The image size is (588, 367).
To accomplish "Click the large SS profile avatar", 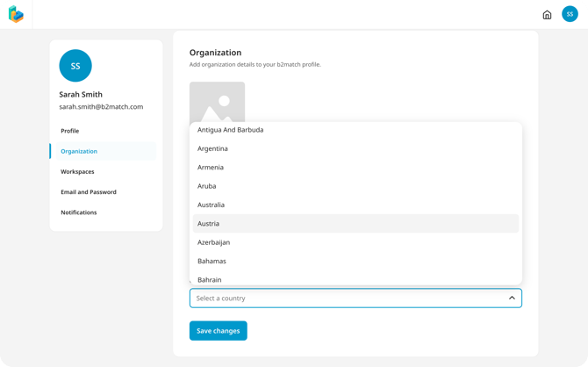I will (x=75, y=66).
